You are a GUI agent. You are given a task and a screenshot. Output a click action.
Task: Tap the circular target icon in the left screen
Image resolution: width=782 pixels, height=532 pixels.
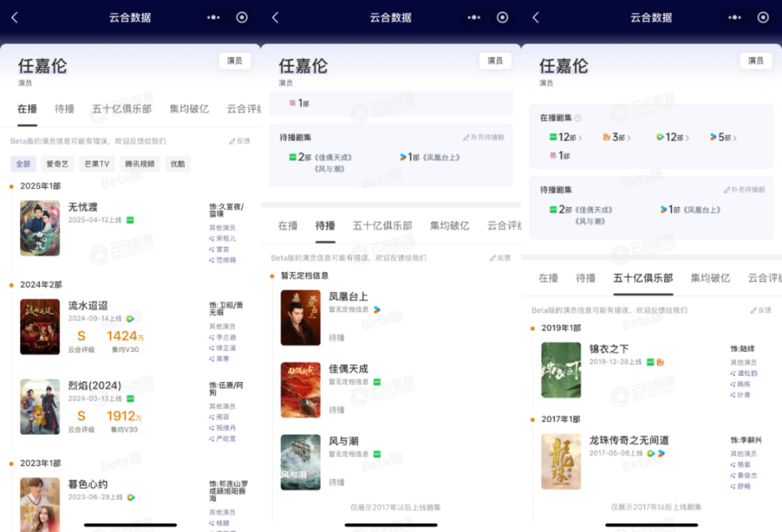point(242,17)
